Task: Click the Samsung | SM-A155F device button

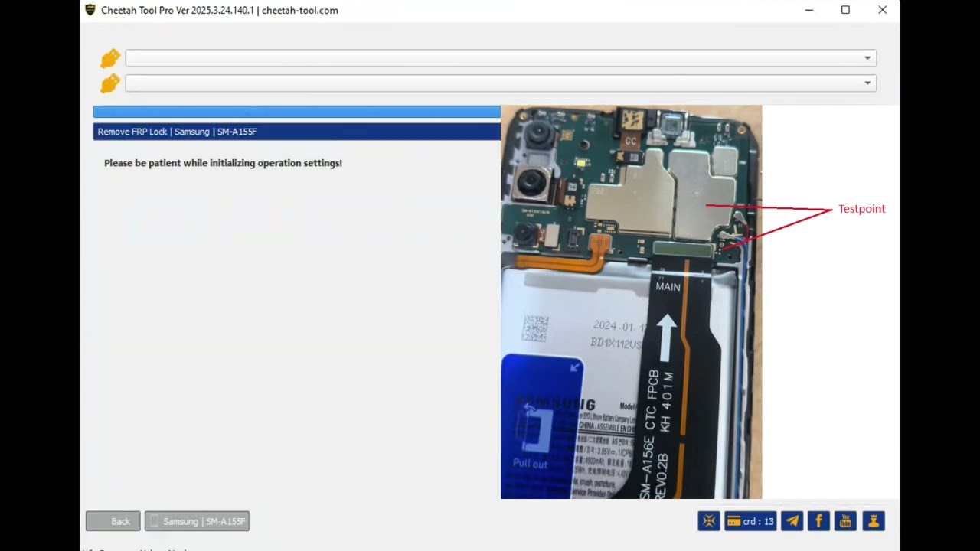Action: 197,521
